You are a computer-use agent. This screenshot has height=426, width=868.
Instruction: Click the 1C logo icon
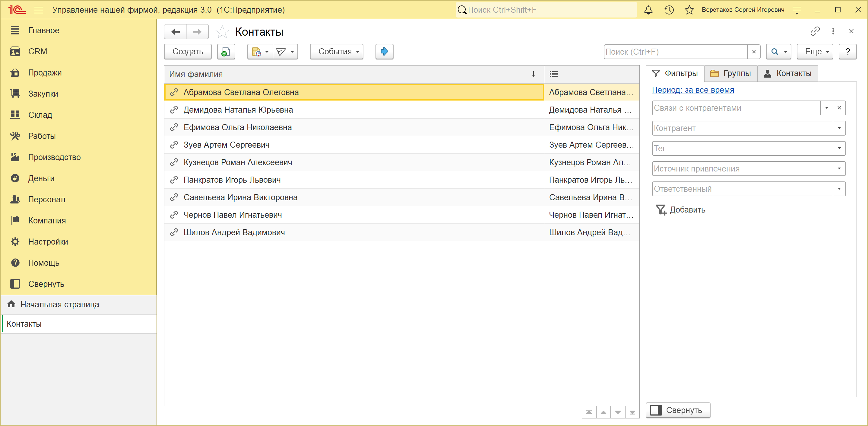point(17,10)
